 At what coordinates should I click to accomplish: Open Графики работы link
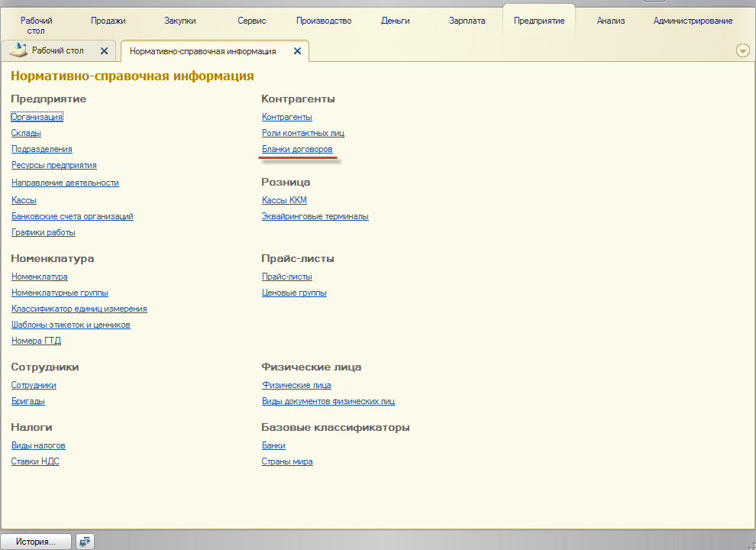point(44,232)
